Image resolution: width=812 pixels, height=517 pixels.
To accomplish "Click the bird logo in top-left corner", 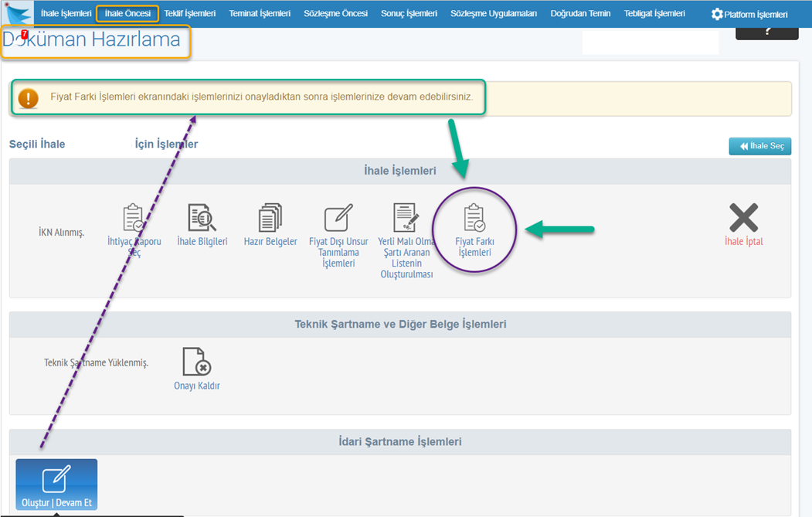I will pos(19,14).
